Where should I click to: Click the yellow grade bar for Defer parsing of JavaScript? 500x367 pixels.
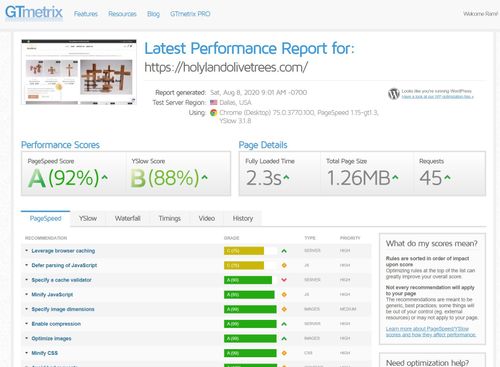[244, 265]
